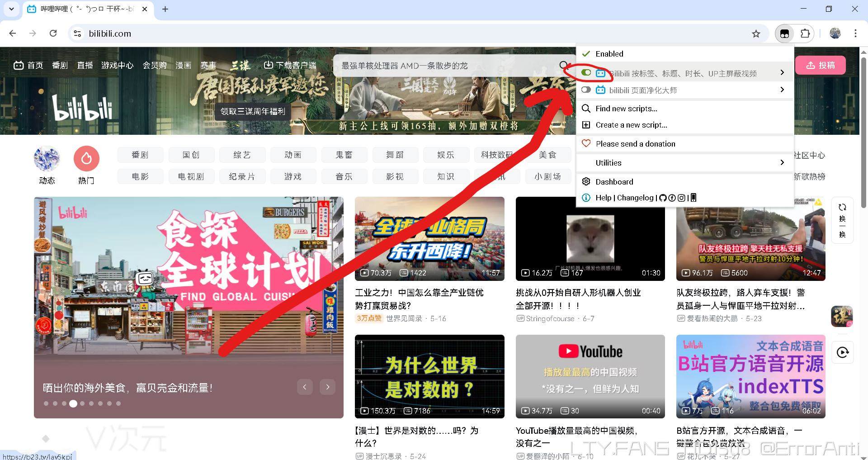Open the browser Extensions puzzle icon
This screenshot has height=460, width=868.
805,33
